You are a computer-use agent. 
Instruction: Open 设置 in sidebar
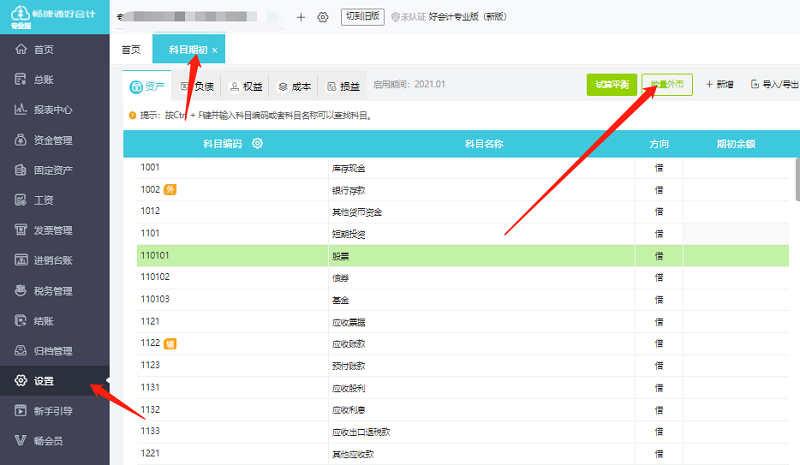click(55, 381)
